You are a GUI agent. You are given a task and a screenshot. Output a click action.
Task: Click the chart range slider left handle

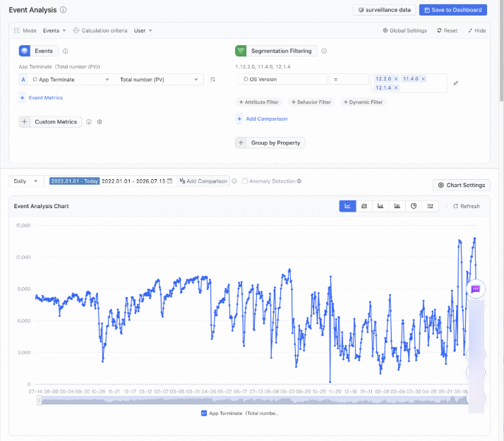(x=40, y=400)
